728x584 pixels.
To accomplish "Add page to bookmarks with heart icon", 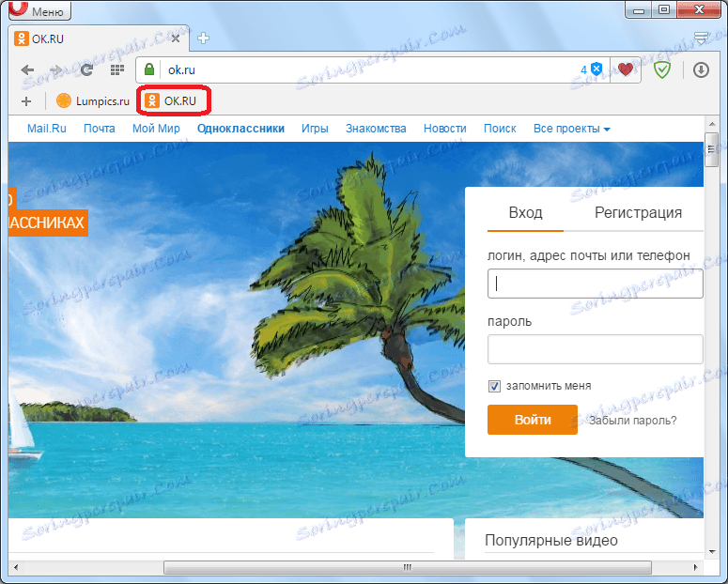I will tap(626, 69).
